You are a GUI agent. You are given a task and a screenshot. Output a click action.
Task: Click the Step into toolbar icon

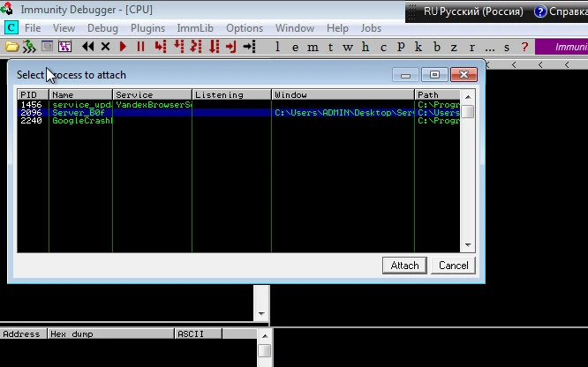pyautogui.click(x=161, y=47)
